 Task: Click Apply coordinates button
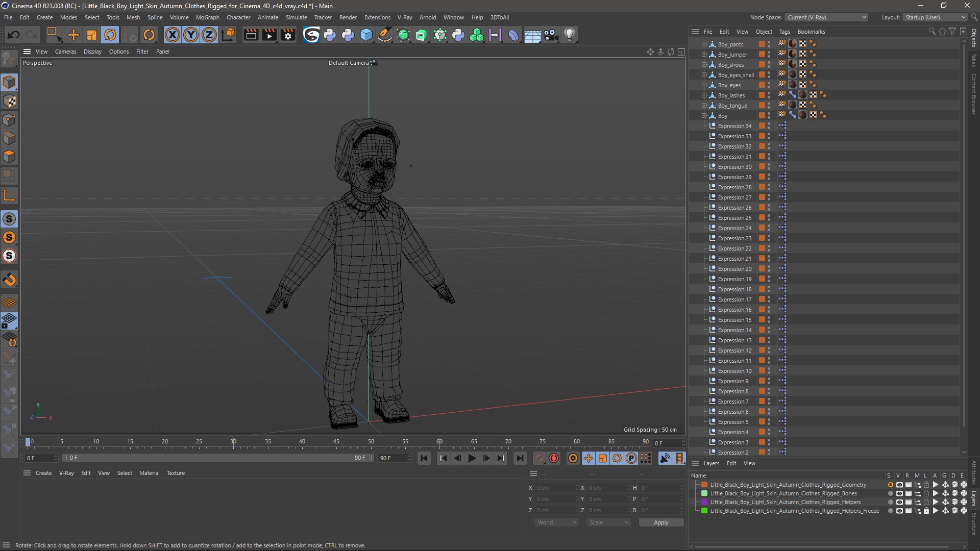point(661,522)
